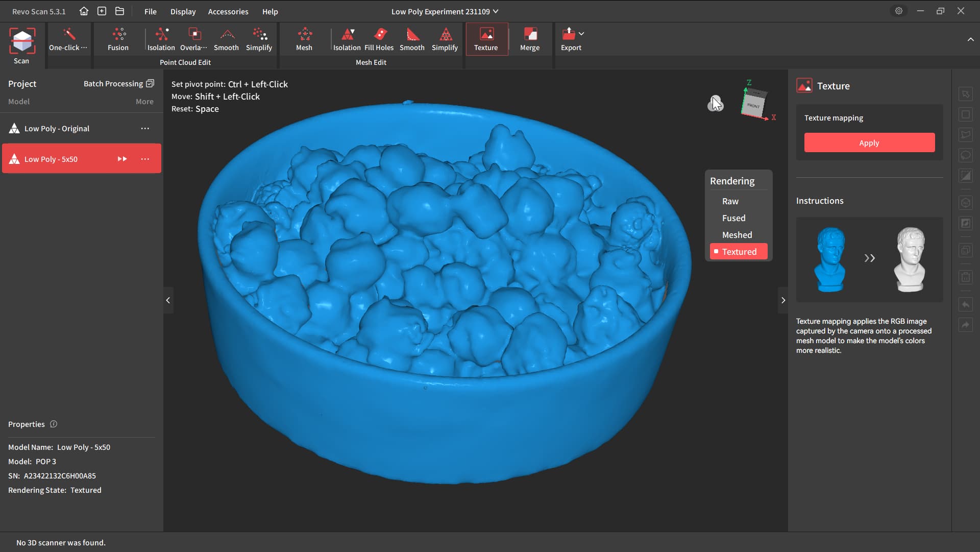
Task: Click the orientation view cube
Action: (x=754, y=104)
